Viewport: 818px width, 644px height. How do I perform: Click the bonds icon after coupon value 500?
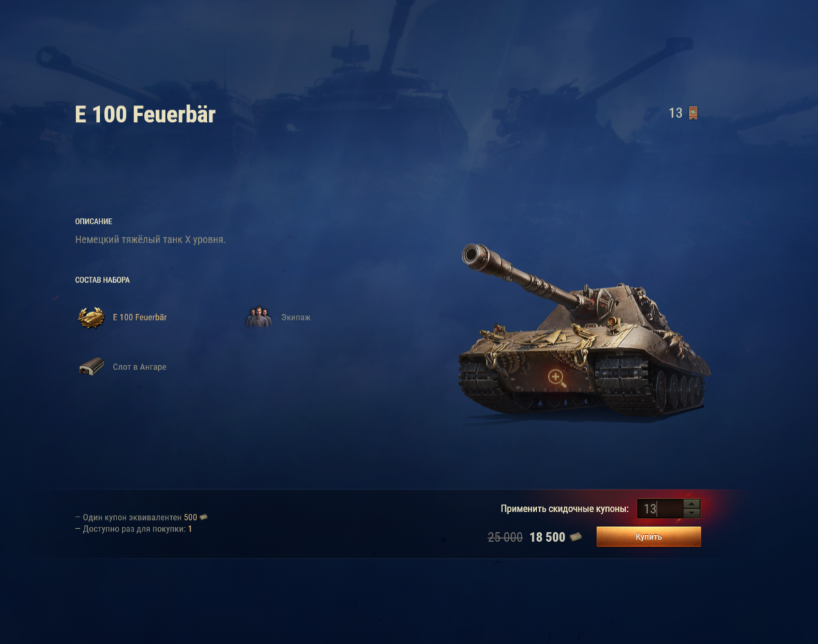(x=204, y=517)
